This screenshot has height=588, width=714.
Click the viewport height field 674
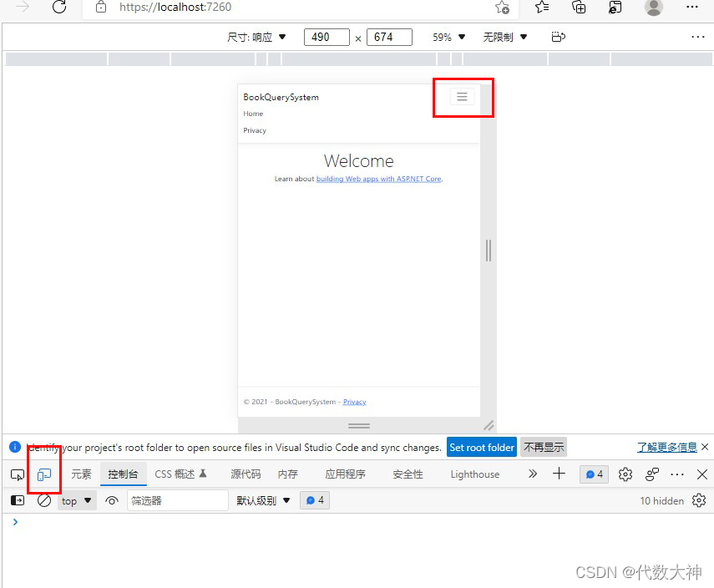389,37
